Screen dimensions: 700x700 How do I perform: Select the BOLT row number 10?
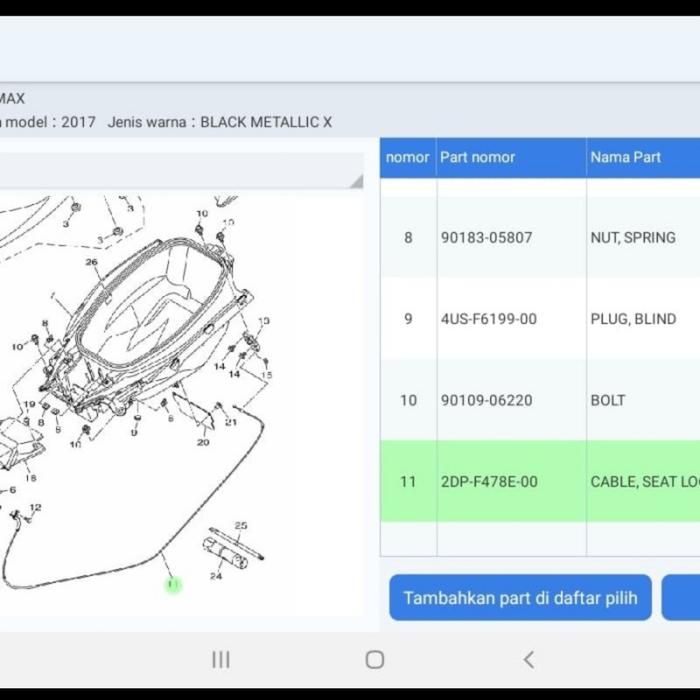coord(540,400)
